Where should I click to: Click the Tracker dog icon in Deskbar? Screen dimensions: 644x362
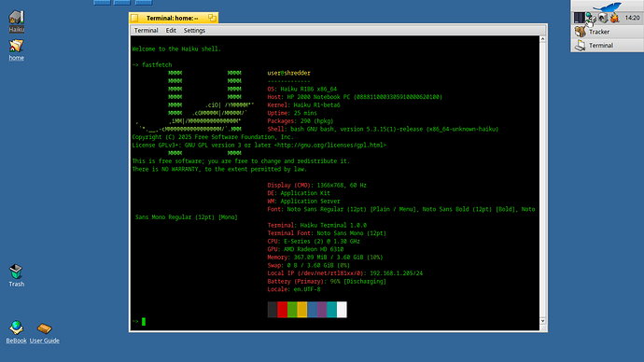580,32
